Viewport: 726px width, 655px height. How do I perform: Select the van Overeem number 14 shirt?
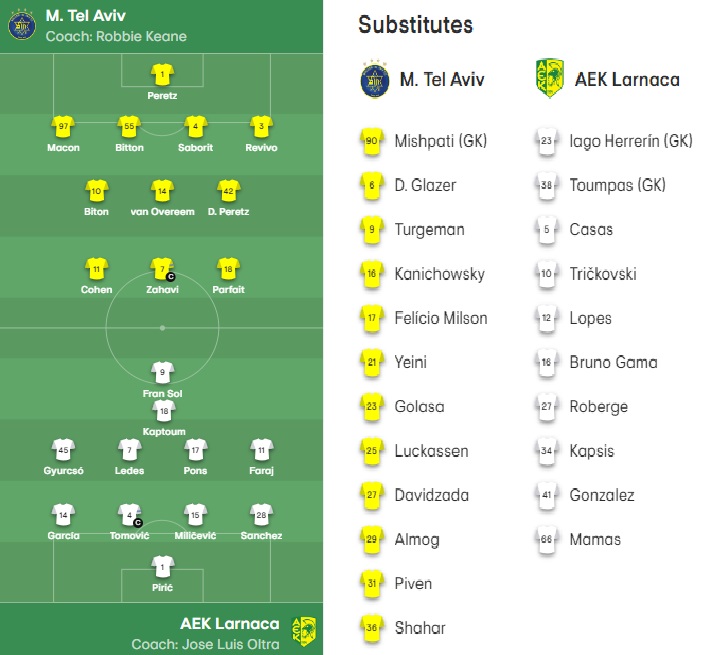pyautogui.click(x=162, y=191)
